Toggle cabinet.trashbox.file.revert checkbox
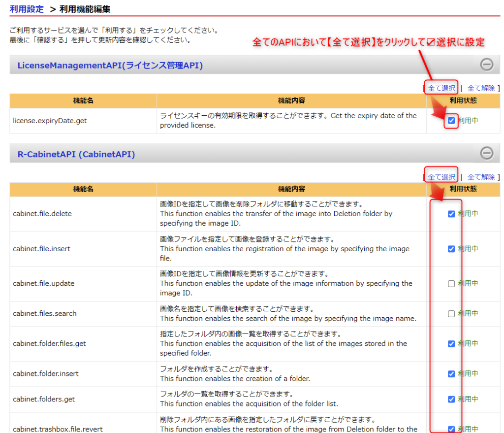This screenshot has width=504, height=433. (x=451, y=429)
